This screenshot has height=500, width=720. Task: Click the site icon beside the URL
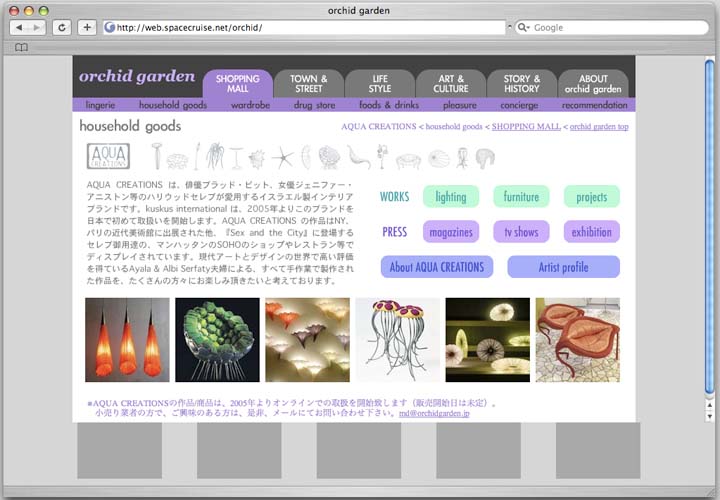[110, 27]
